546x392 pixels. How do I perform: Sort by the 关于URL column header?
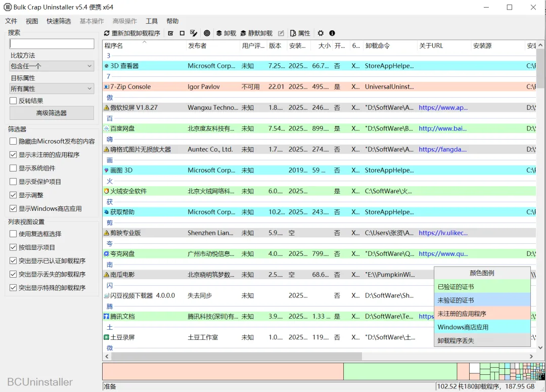[444, 46]
